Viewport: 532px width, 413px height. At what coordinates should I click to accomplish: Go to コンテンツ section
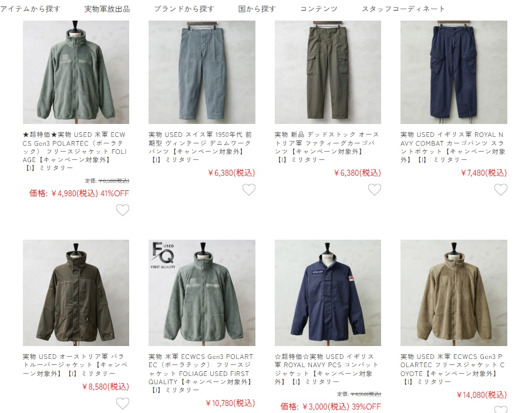pyautogui.click(x=319, y=9)
